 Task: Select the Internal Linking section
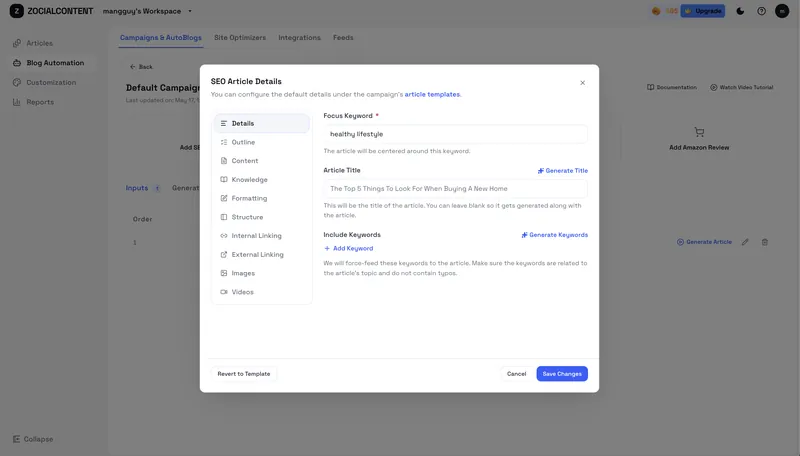click(x=261, y=236)
